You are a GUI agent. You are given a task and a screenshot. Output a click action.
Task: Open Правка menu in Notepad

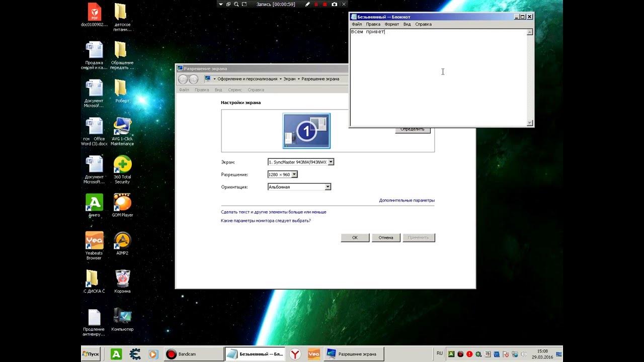[373, 24]
